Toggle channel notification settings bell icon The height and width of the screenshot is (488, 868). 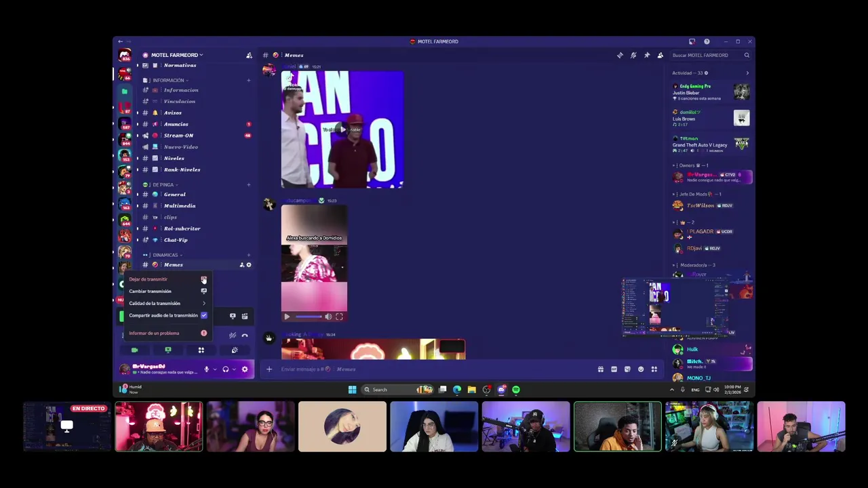click(x=633, y=55)
